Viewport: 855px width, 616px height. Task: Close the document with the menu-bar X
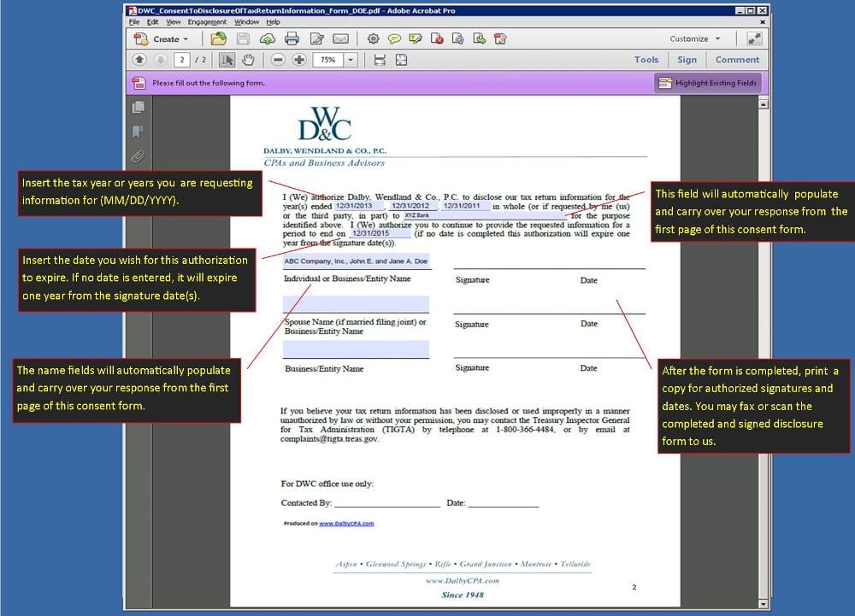tap(763, 22)
